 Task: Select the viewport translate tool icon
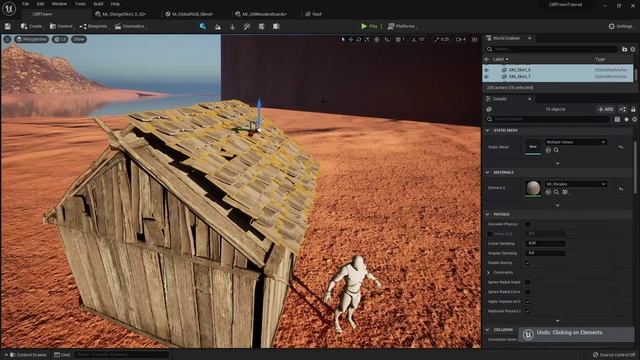click(351, 40)
